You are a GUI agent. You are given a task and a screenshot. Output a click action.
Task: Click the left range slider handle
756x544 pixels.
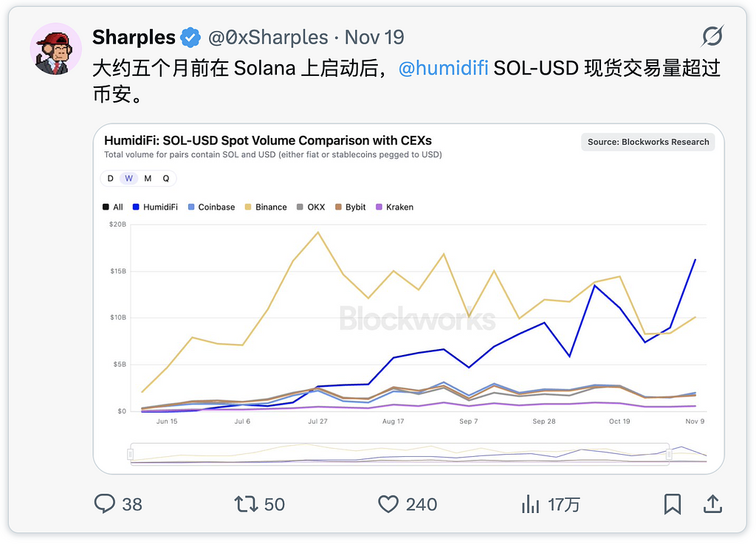(131, 454)
